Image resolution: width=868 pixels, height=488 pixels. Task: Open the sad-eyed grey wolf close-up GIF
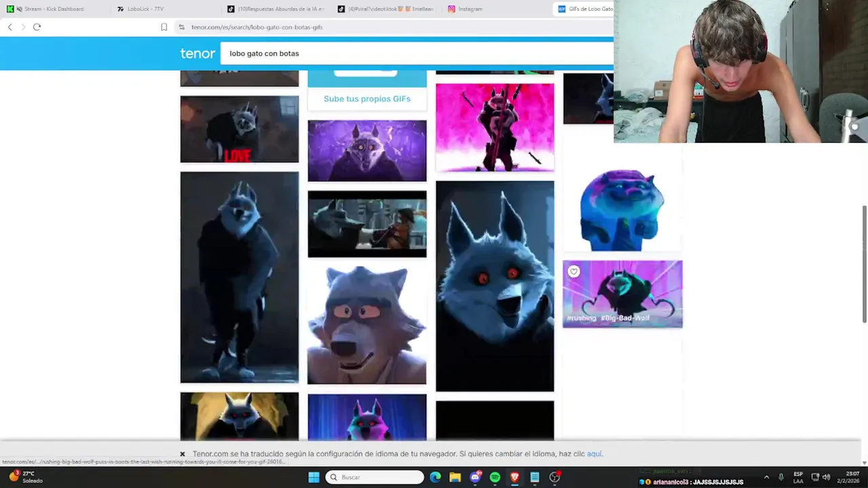pos(367,325)
